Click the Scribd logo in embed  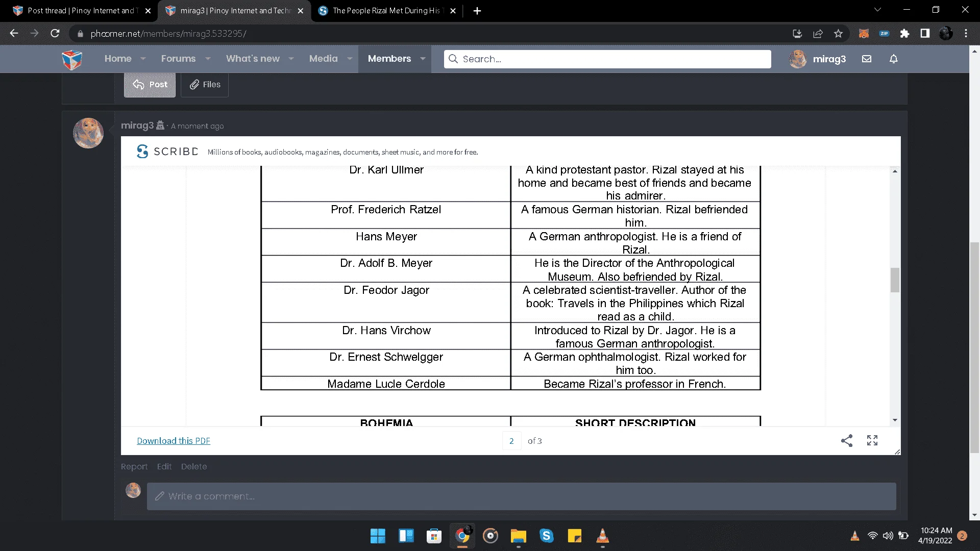[x=167, y=152]
